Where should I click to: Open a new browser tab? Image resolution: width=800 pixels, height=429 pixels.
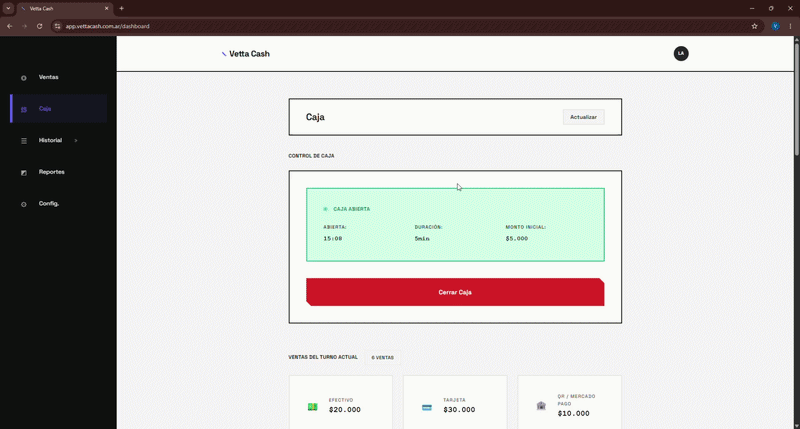point(121,8)
